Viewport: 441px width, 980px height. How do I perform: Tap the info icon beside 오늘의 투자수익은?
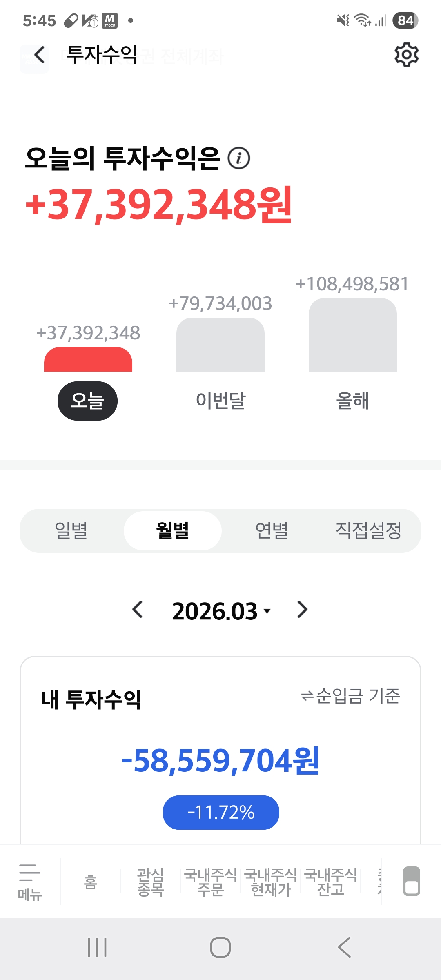coord(239,158)
